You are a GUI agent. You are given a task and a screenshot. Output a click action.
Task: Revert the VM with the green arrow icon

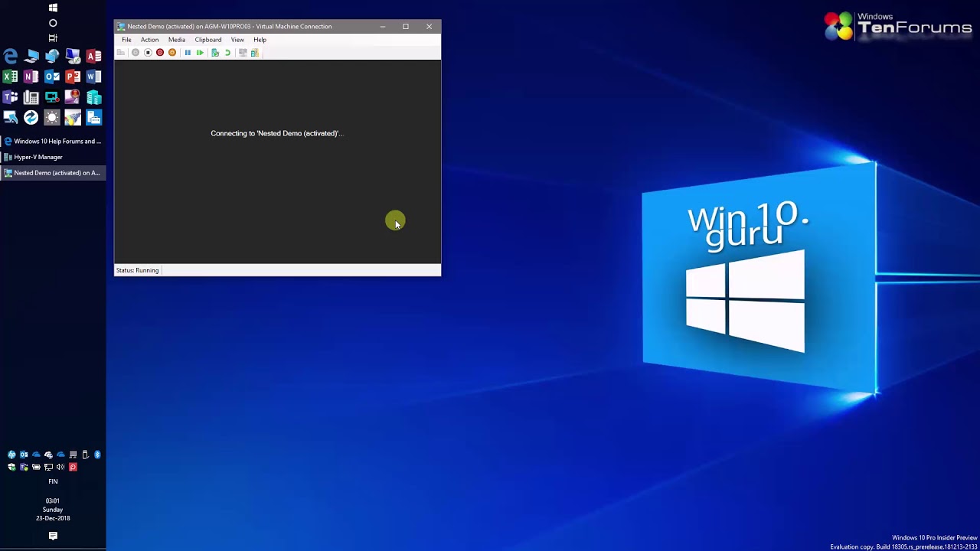(x=227, y=52)
